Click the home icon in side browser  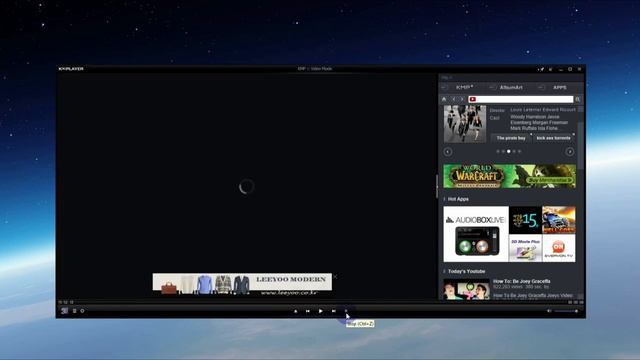tap(444, 99)
